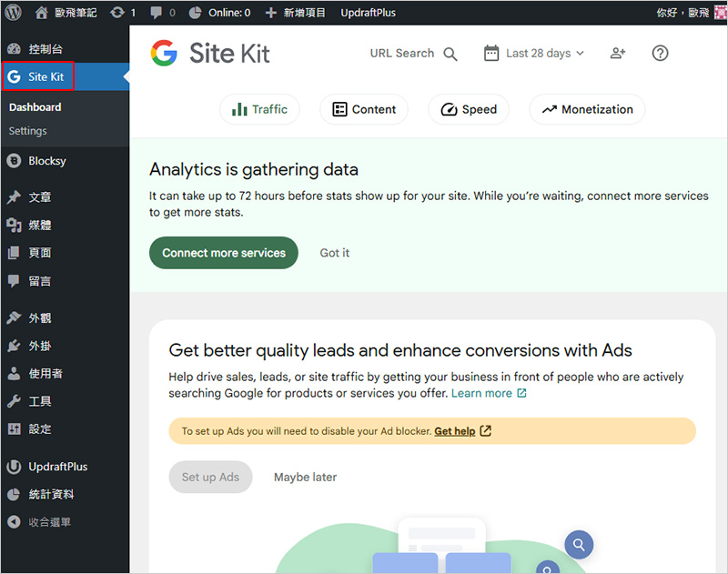
Task: Collapse the sidebar with 收合選單
Action: tap(49, 522)
